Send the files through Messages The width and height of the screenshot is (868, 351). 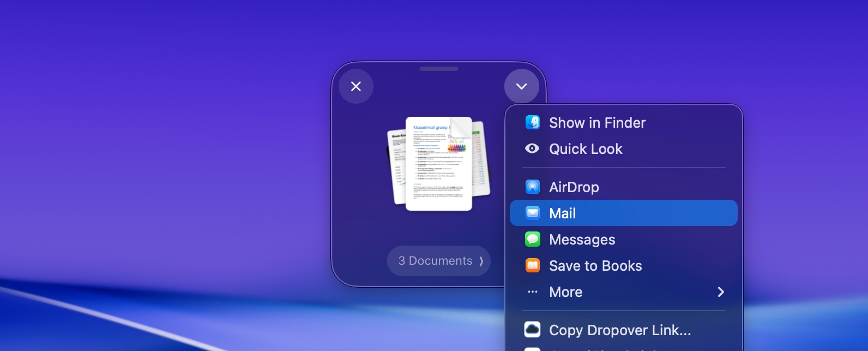(623, 240)
